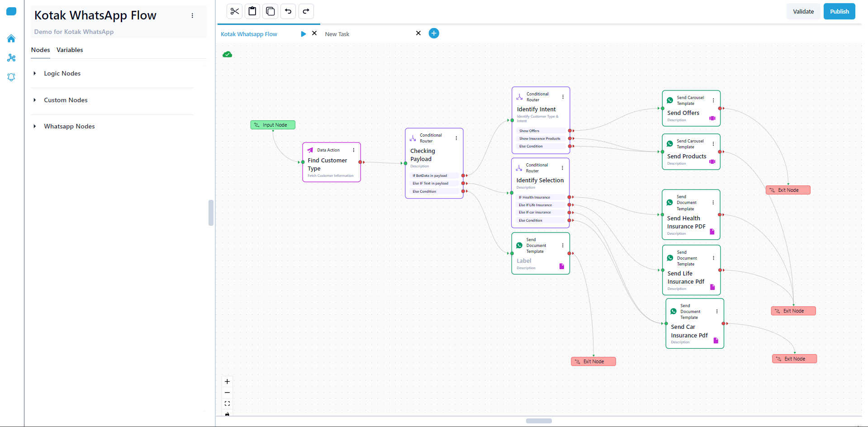Screen dimensions: 868x427
Task: Click the green cloud saved status icon
Action: [x=228, y=55]
